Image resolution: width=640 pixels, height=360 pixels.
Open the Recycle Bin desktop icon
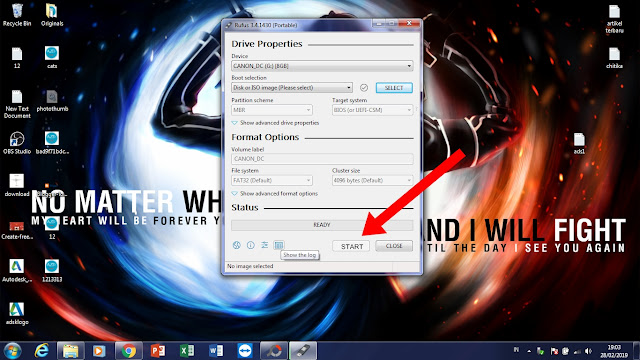coord(17,15)
